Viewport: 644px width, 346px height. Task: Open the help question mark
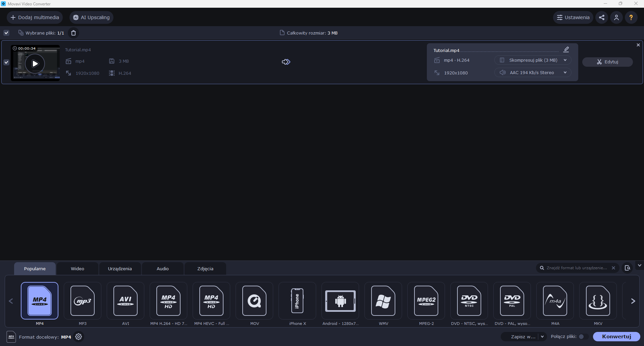(631, 17)
